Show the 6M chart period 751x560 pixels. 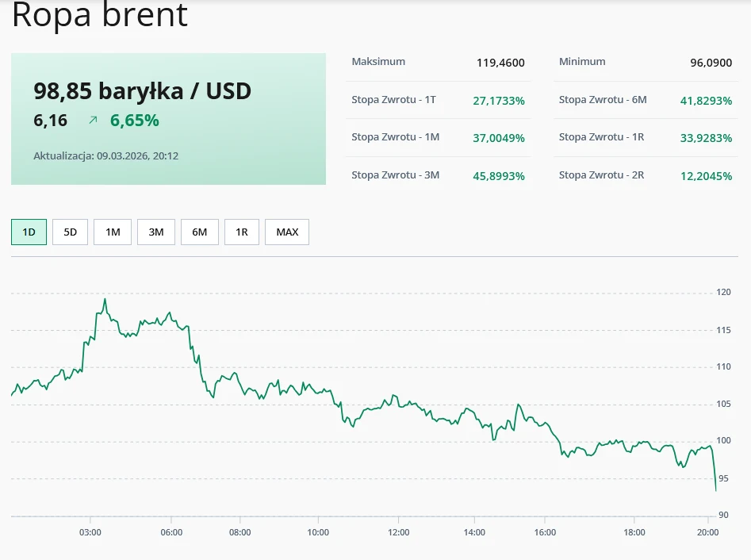tap(198, 232)
